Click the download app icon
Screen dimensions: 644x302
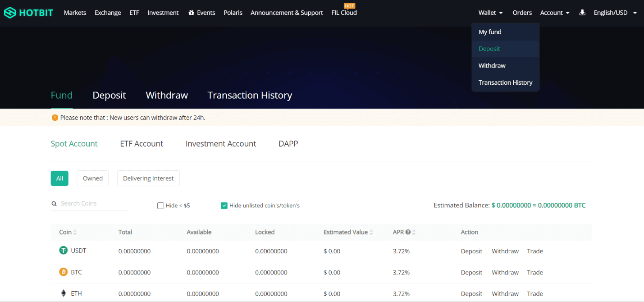(582, 13)
